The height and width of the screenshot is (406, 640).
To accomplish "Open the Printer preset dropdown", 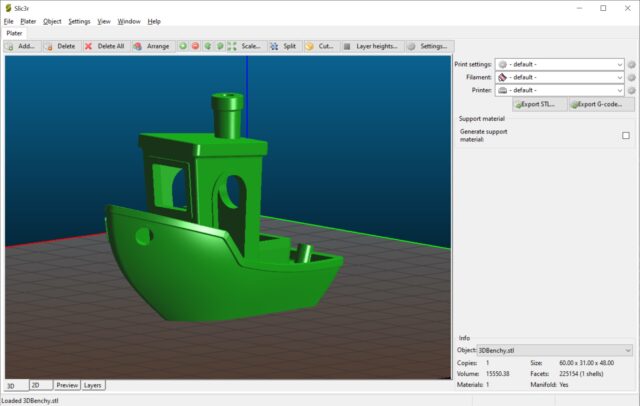I will (x=560, y=90).
